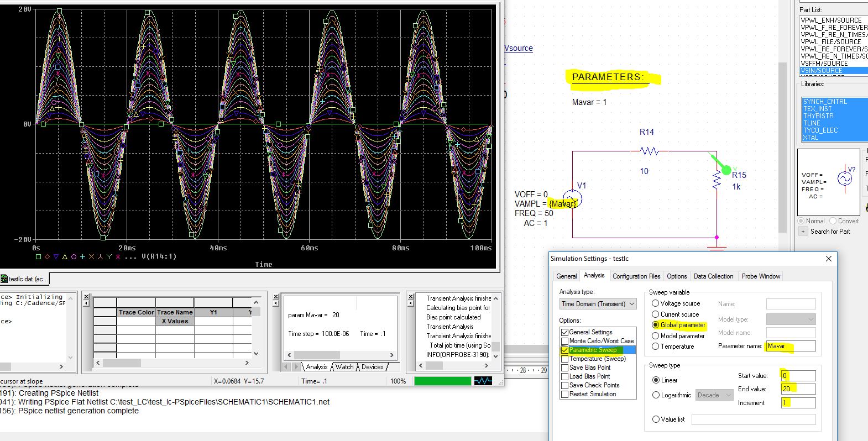Close the simulation output log pane

point(411,297)
